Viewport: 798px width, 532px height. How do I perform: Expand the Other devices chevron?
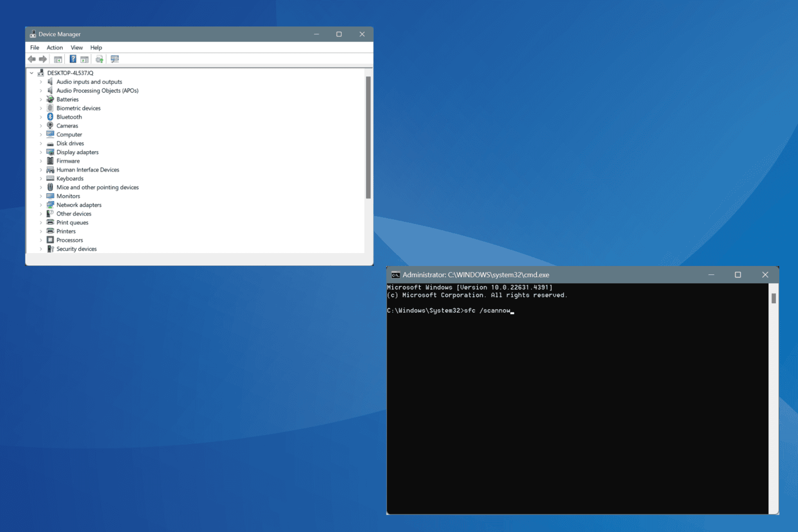click(x=41, y=214)
